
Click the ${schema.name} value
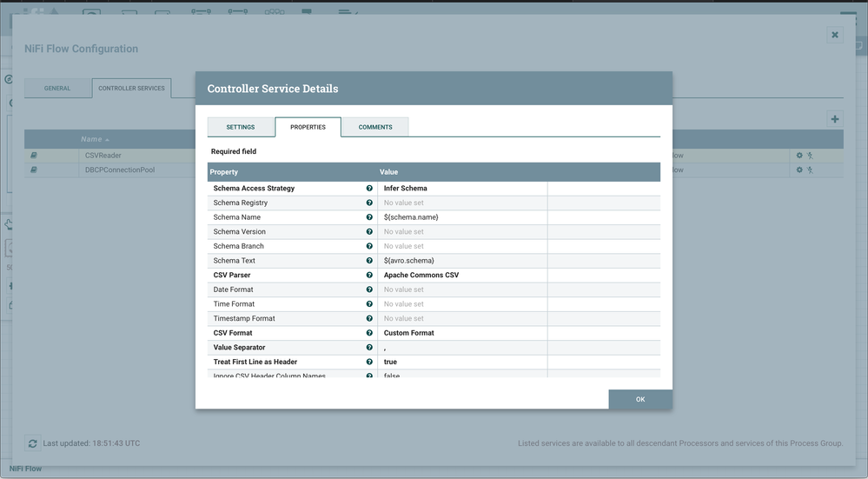[411, 217]
